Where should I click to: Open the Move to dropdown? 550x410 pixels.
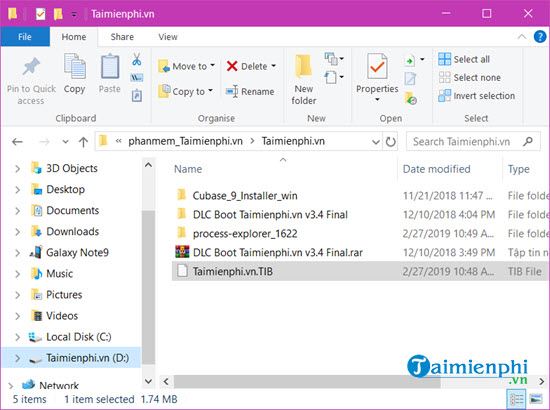(213, 66)
